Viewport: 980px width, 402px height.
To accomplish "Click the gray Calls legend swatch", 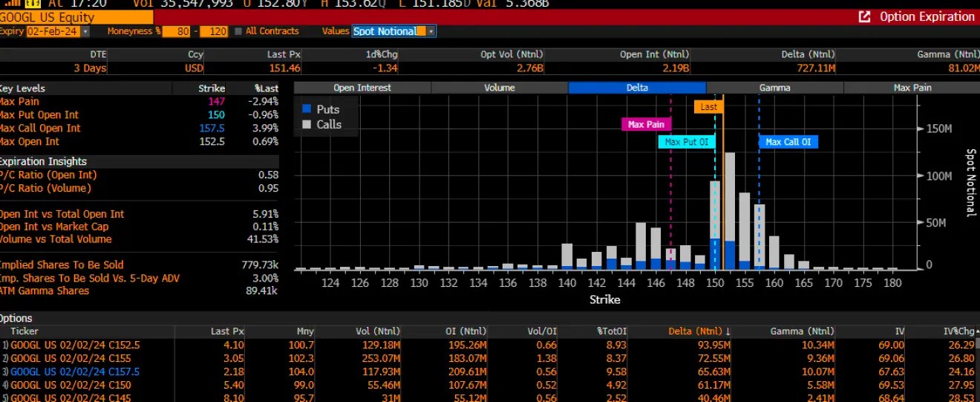I will (x=307, y=124).
